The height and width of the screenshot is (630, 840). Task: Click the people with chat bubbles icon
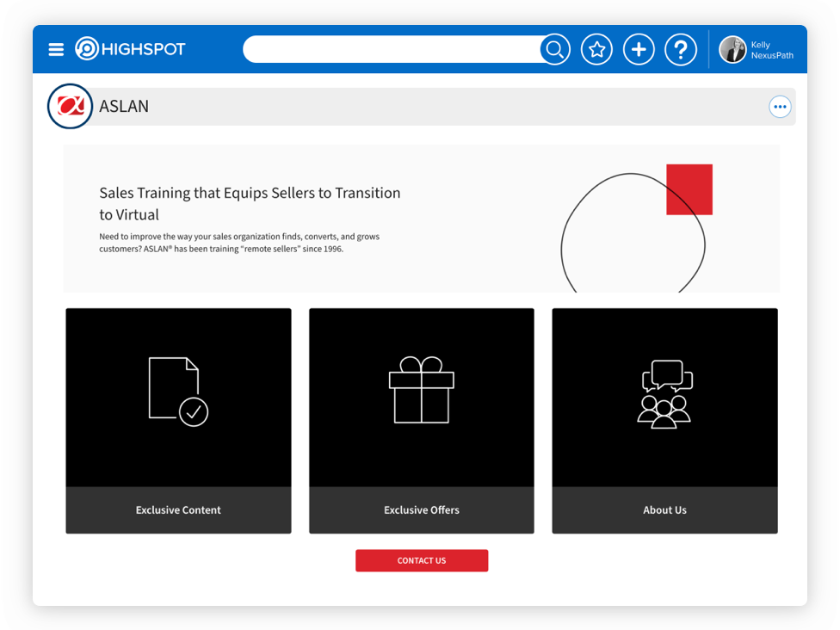(x=664, y=394)
